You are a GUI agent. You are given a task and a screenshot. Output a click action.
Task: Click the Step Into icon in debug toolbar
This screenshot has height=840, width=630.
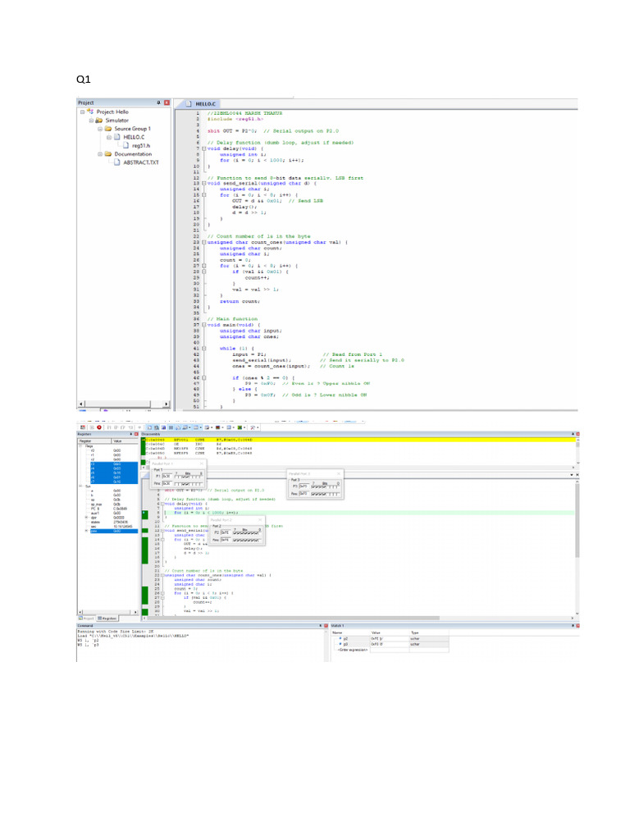point(109,427)
